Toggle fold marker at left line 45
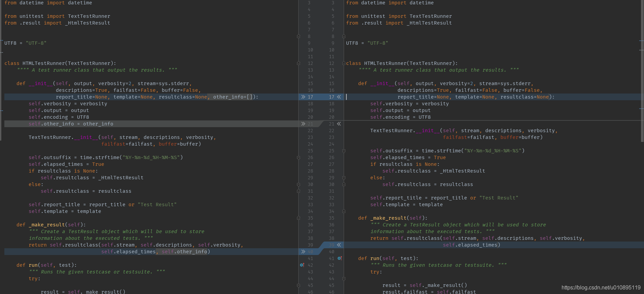Image resolution: width=644 pixels, height=294 pixels. 298,285
